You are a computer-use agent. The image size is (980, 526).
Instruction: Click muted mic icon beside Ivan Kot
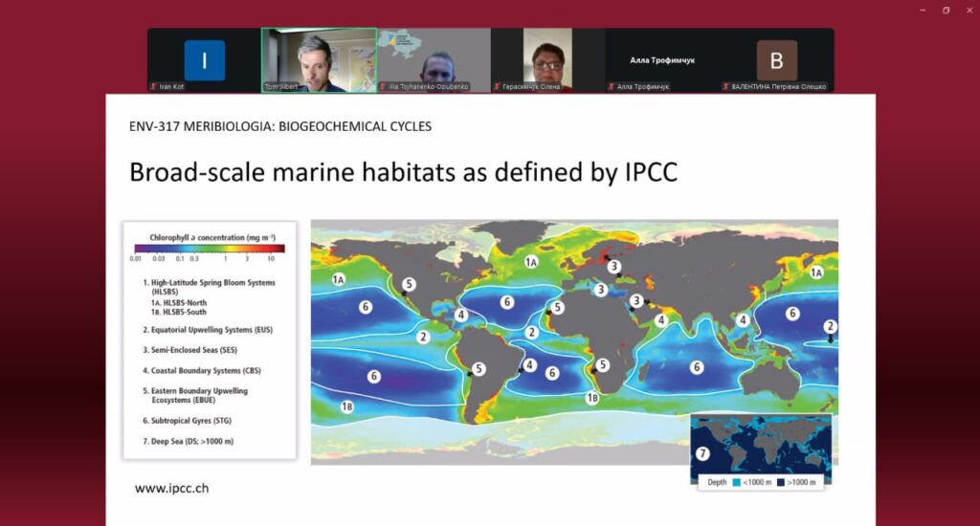pos(153,87)
